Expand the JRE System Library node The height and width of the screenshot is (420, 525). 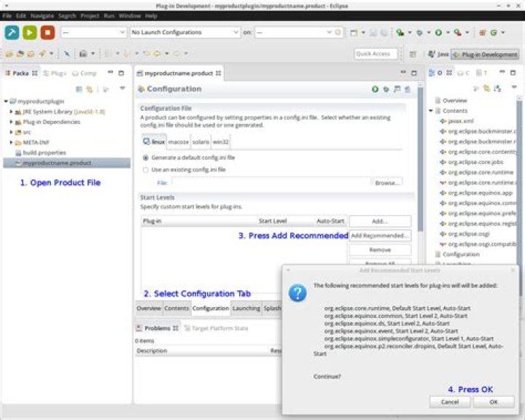pos(11,112)
